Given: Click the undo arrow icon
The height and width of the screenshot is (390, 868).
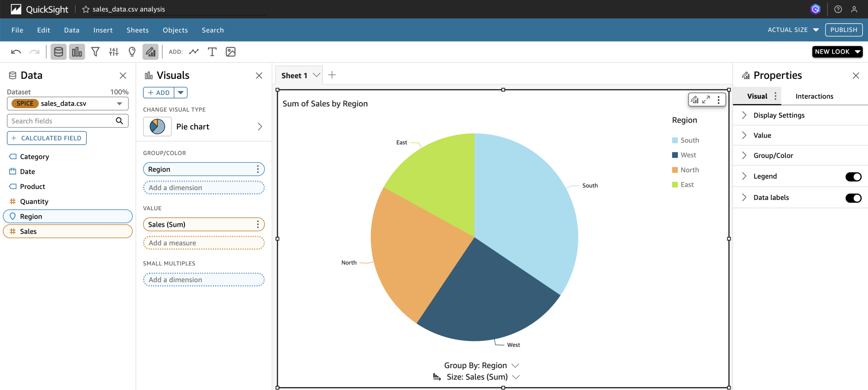Looking at the screenshot, I should 16,52.
